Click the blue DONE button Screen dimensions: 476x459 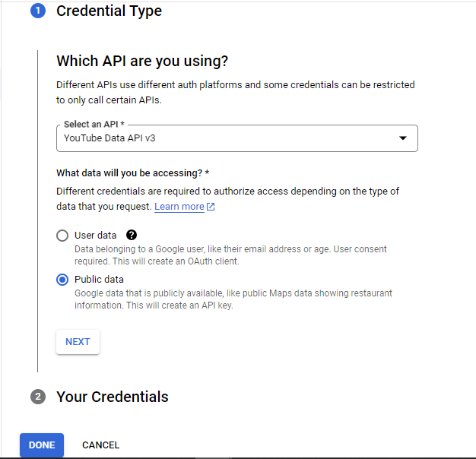(42, 445)
